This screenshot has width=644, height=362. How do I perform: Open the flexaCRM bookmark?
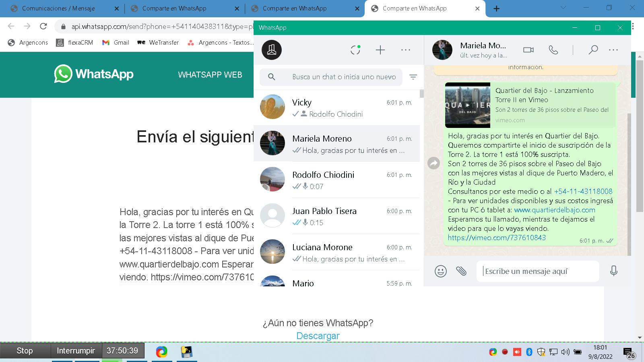pyautogui.click(x=74, y=42)
